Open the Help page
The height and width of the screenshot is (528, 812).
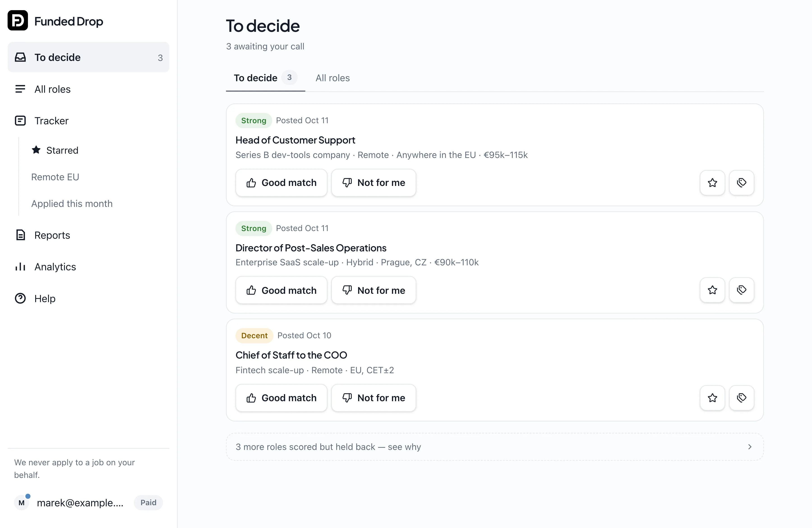point(88,298)
